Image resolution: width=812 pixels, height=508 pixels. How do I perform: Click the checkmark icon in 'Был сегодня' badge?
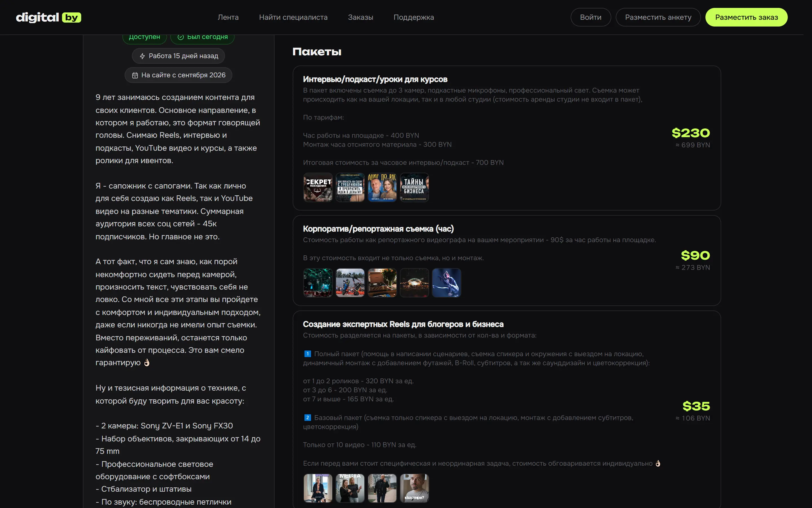[x=180, y=37]
